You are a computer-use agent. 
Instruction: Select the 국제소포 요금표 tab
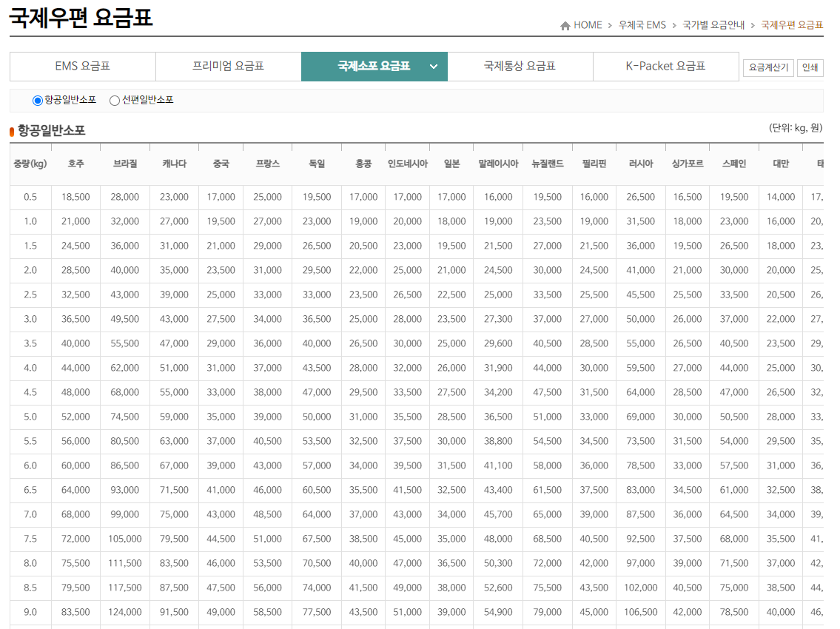tap(374, 67)
